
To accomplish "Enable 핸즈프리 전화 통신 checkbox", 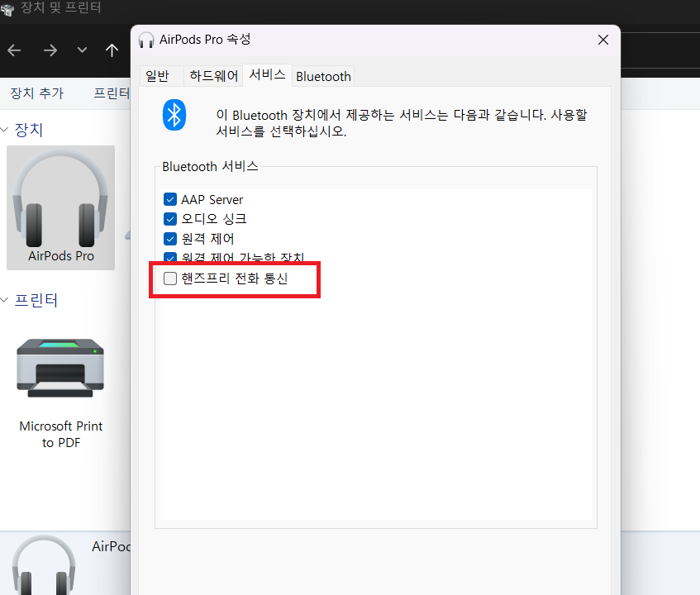I will tap(170, 278).
